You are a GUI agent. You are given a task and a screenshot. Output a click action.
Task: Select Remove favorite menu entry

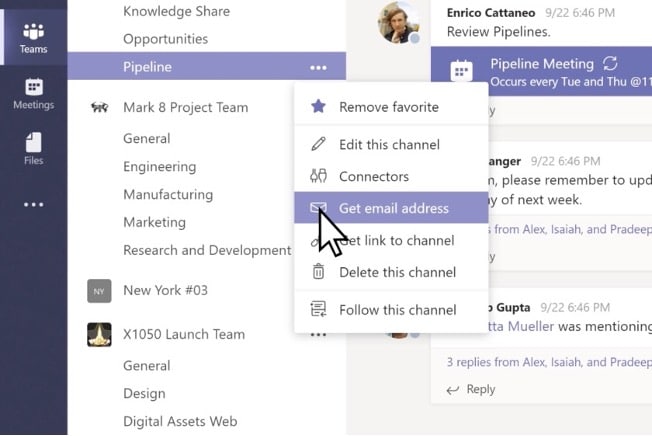[x=391, y=106]
